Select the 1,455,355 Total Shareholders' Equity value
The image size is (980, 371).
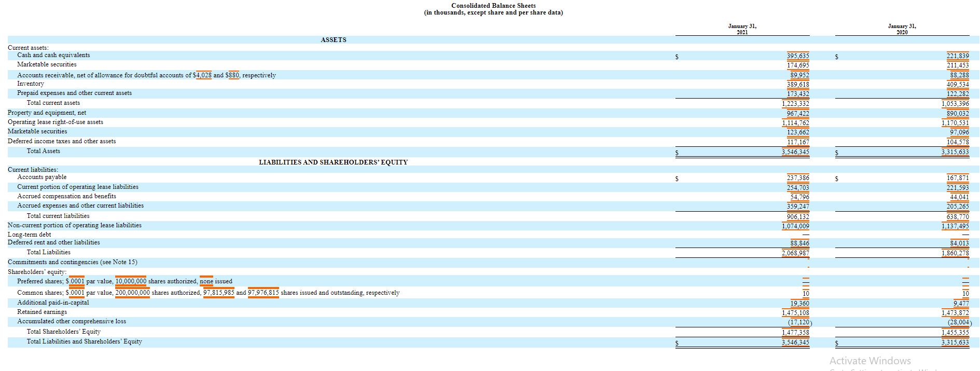tap(955, 333)
